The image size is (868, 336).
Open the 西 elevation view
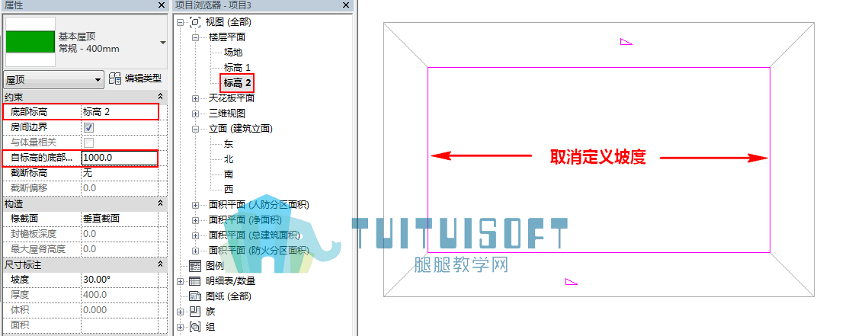229,190
